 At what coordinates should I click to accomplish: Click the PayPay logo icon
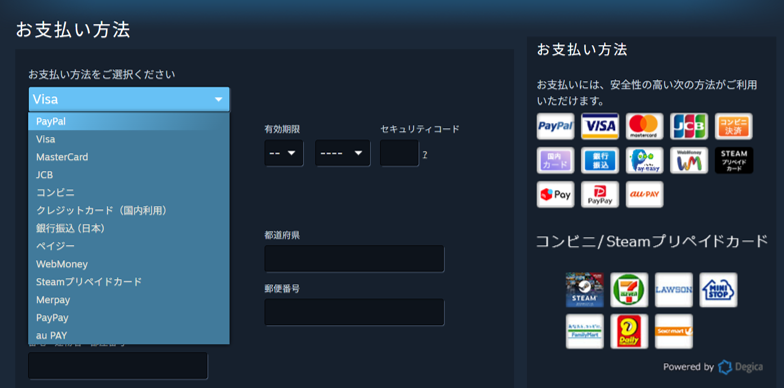(x=600, y=194)
